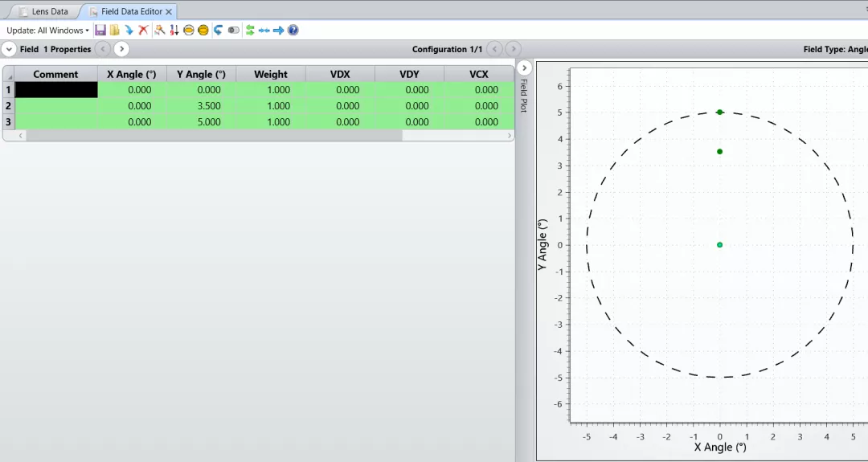Open the field wizard wand icon
Image resolution: width=868 pixels, height=462 pixels.
(x=159, y=30)
